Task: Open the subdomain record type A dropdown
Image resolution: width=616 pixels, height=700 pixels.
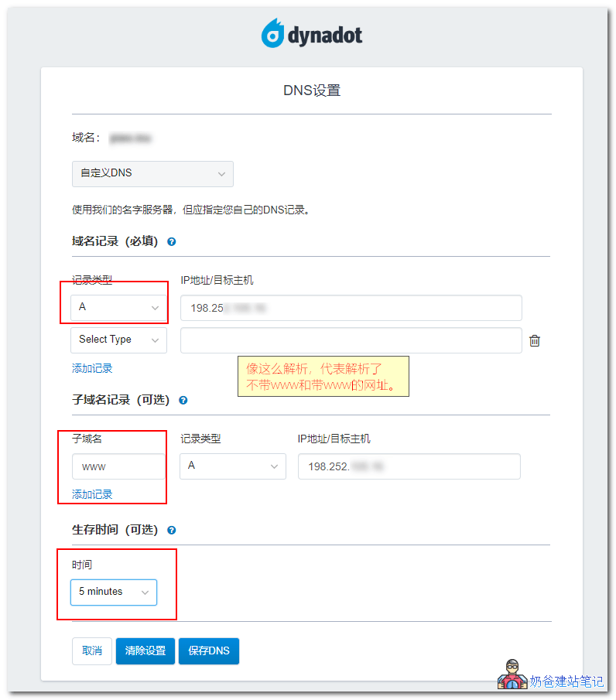Action: [x=233, y=466]
